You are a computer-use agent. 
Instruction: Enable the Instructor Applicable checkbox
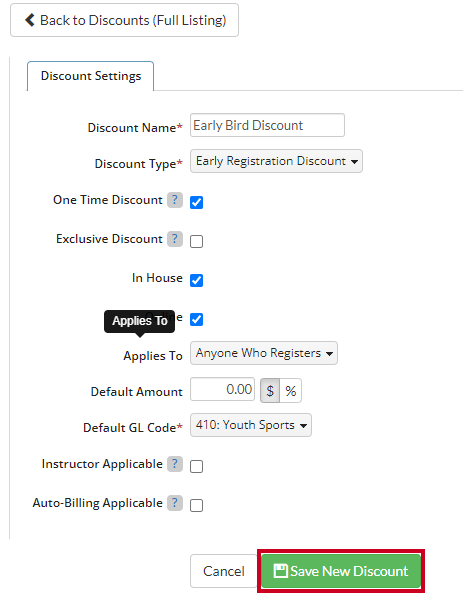[197, 466]
